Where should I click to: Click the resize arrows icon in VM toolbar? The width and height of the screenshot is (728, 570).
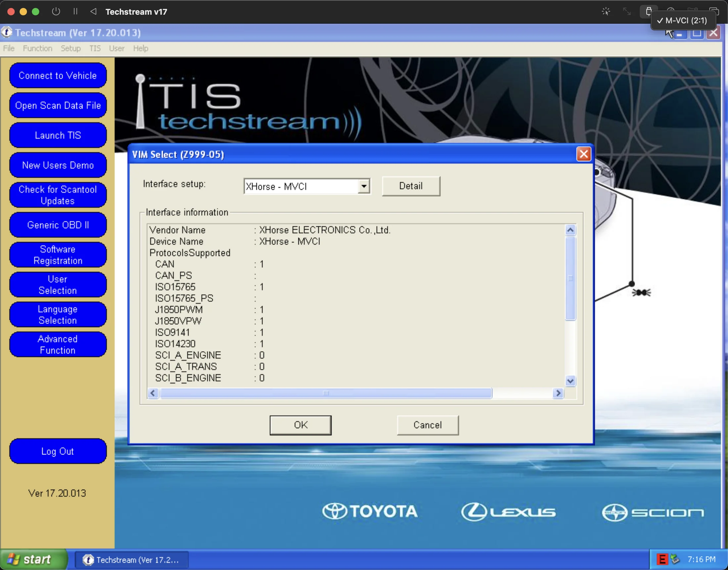tap(626, 11)
